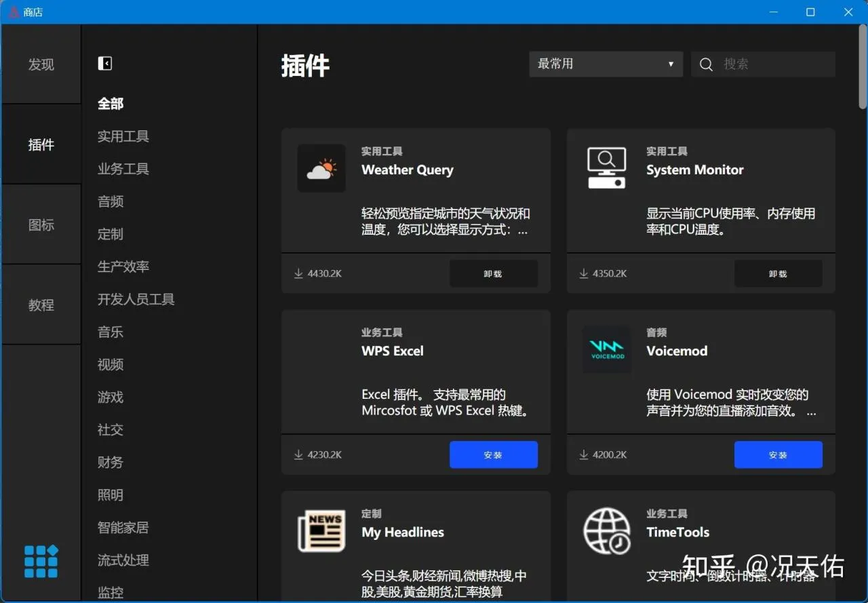
Task: Select the 视频 category
Action: coord(111,364)
